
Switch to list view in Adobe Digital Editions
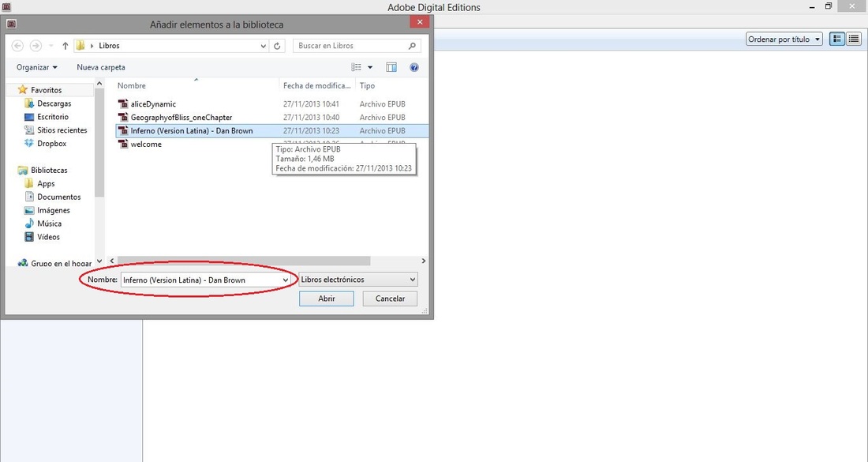854,39
